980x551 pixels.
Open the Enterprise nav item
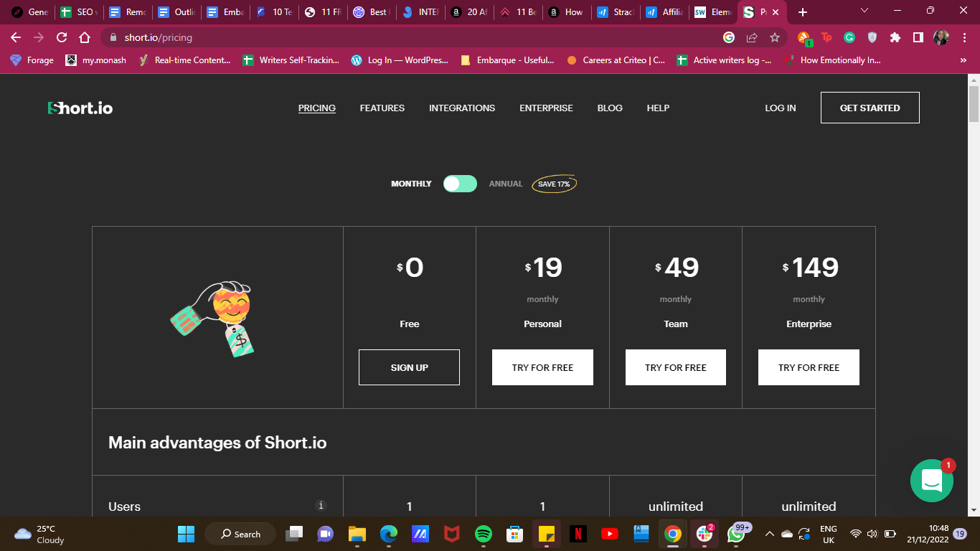[547, 108]
